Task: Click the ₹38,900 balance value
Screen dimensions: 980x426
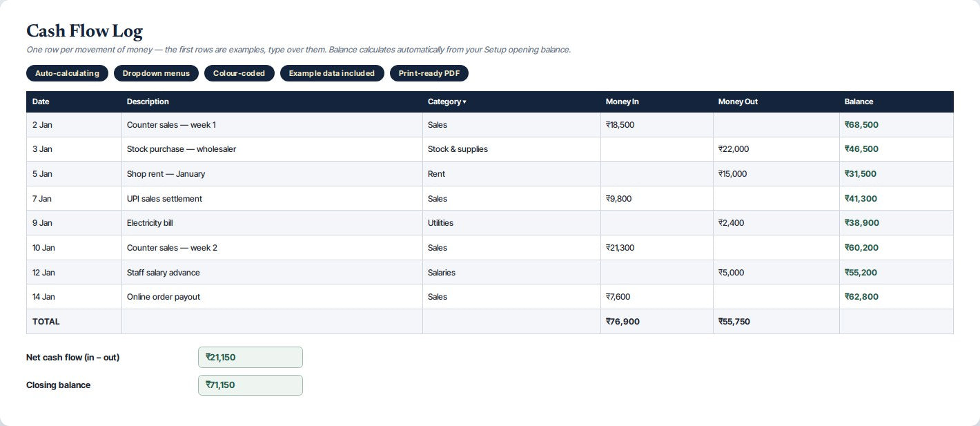Action: click(861, 223)
